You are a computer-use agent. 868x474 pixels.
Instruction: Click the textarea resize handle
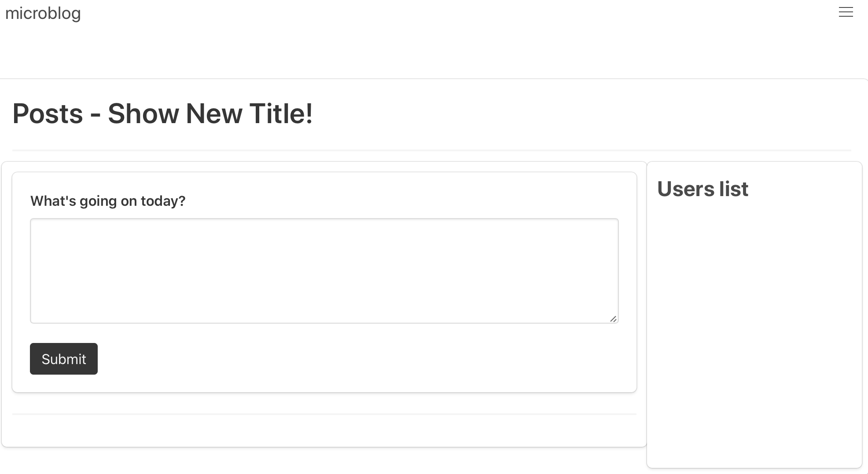pyautogui.click(x=614, y=319)
